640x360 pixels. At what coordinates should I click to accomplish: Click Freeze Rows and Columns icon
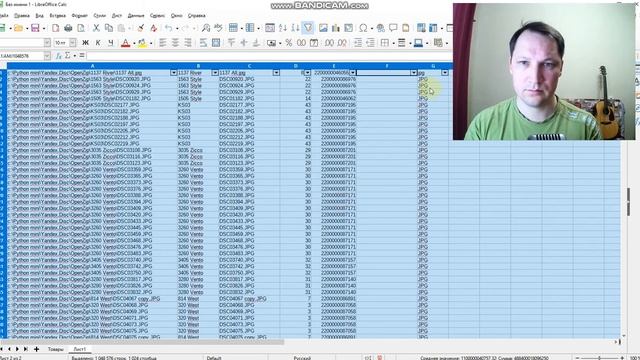(433, 28)
